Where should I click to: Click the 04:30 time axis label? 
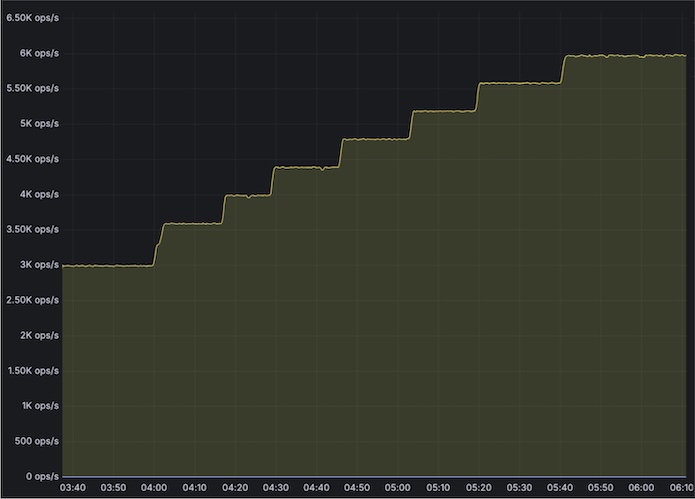(x=275, y=487)
